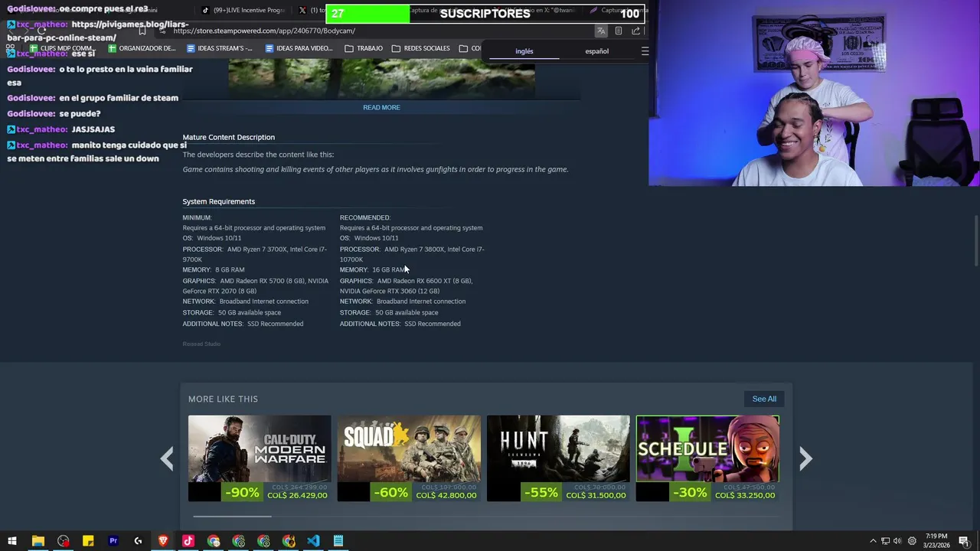This screenshot has width=980, height=551.
Task: Click the translate page icon in the address bar
Action: (601, 31)
